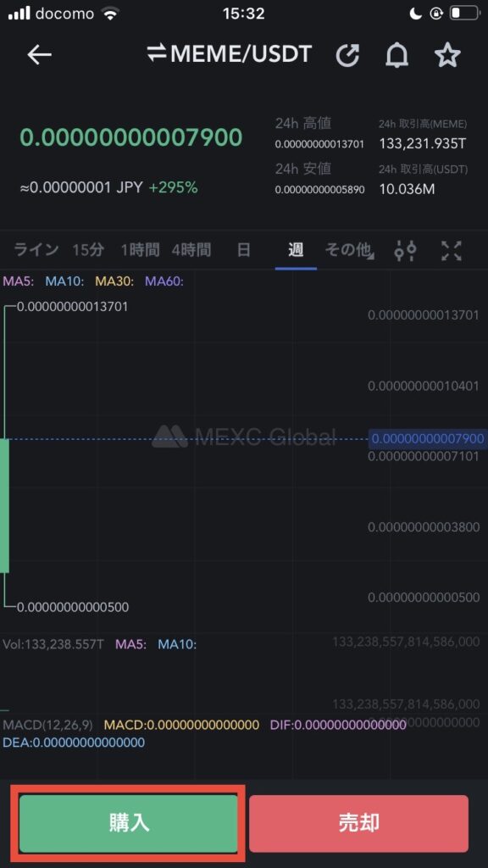Tap the MEME/USDT pair title
488x868 pixels.
pyautogui.click(x=241, y=54)
